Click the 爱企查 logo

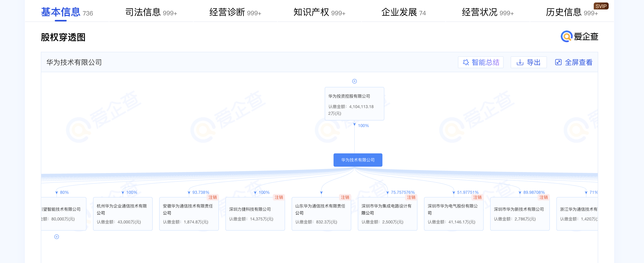(x=579, y=37)
